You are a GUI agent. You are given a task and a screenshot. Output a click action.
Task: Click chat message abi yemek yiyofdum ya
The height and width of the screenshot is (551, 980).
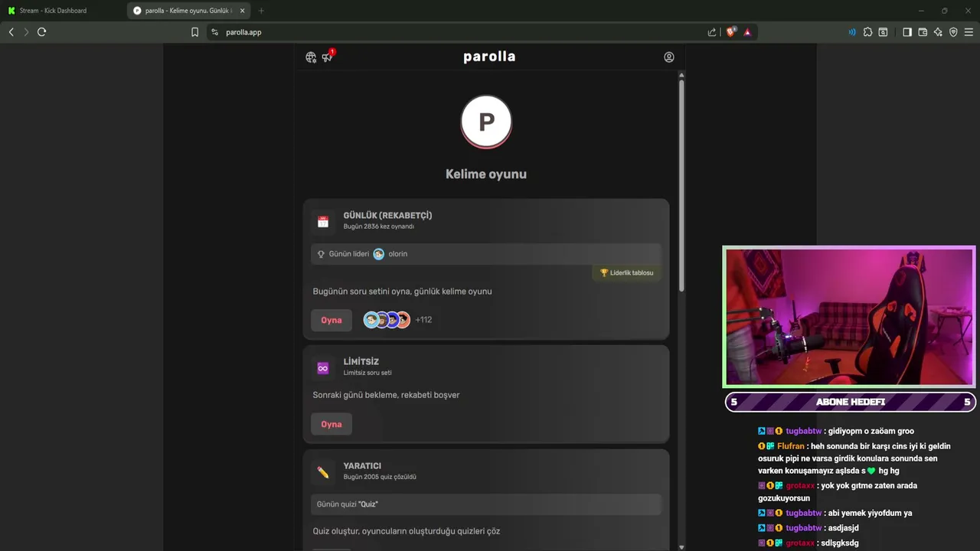871,514
